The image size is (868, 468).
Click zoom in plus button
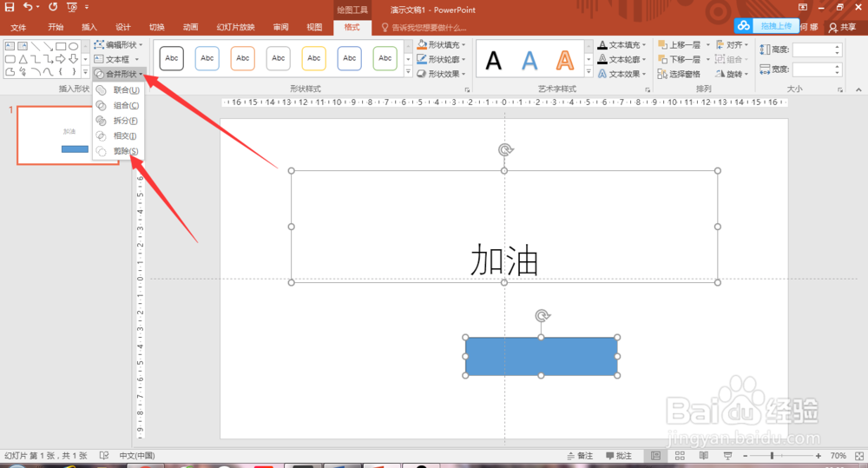click(819, 455)
